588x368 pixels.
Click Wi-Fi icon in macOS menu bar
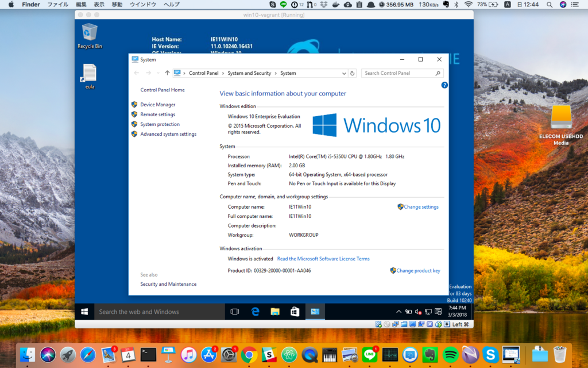468,5
